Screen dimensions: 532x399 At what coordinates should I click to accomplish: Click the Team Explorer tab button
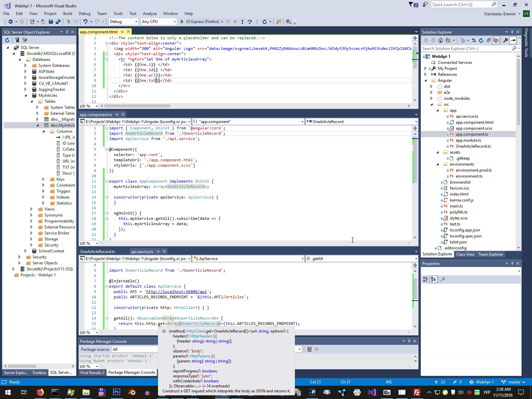click(490, 254)
